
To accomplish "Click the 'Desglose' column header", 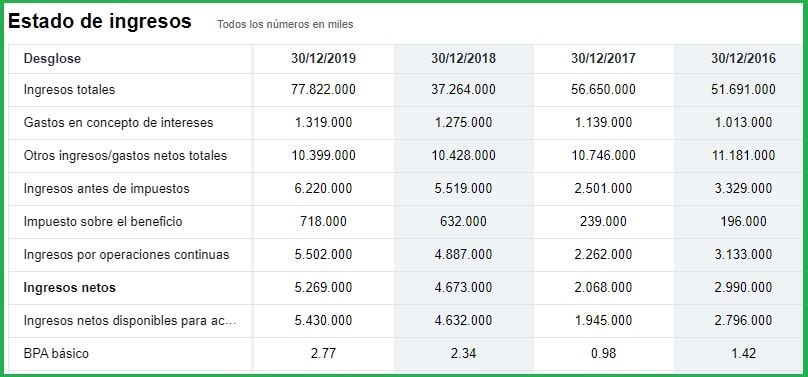I will (x=52, y=59).
